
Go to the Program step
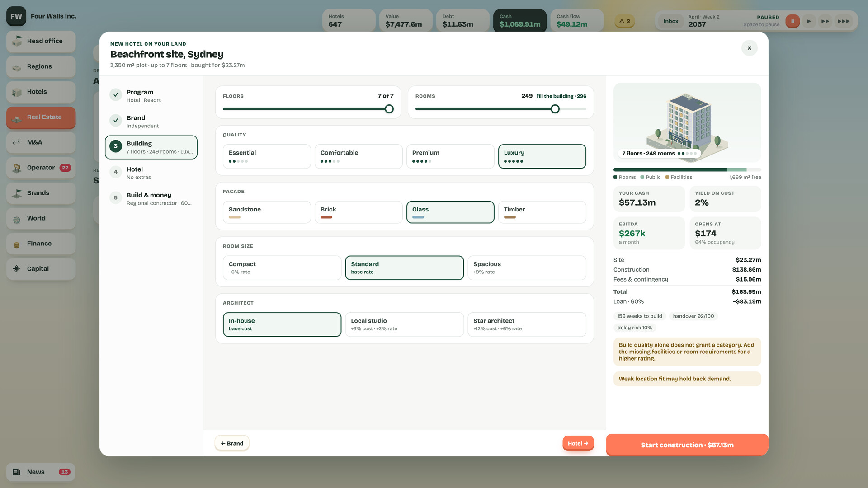(151, 96)
